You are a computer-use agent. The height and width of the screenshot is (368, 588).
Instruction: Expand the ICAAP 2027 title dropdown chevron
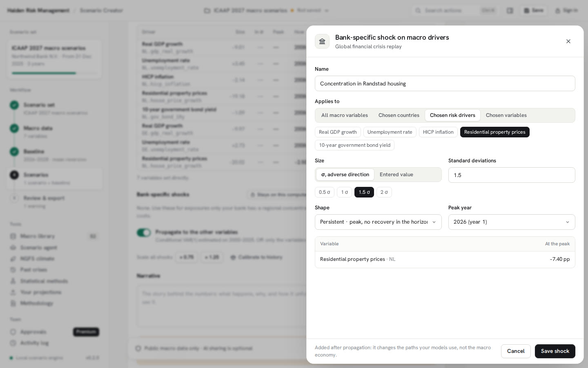(x=327, y=11)
